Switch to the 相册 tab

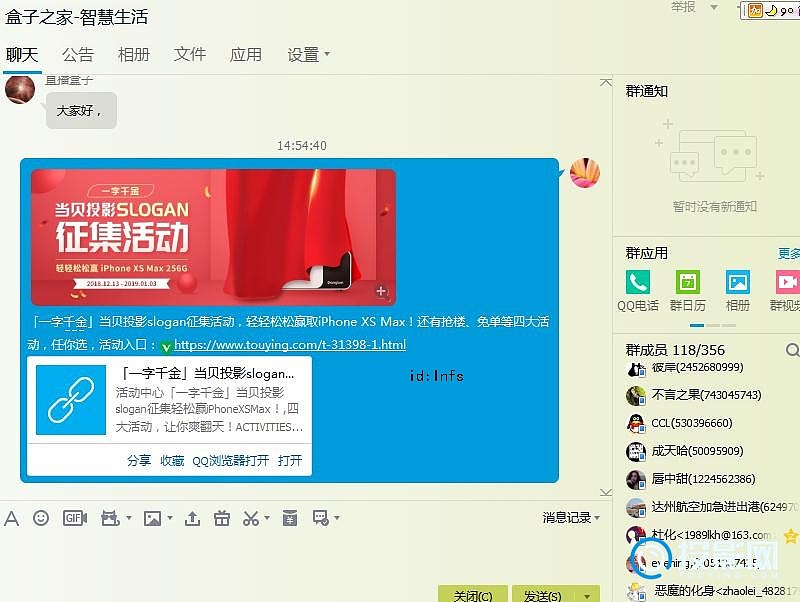point(134,55)
